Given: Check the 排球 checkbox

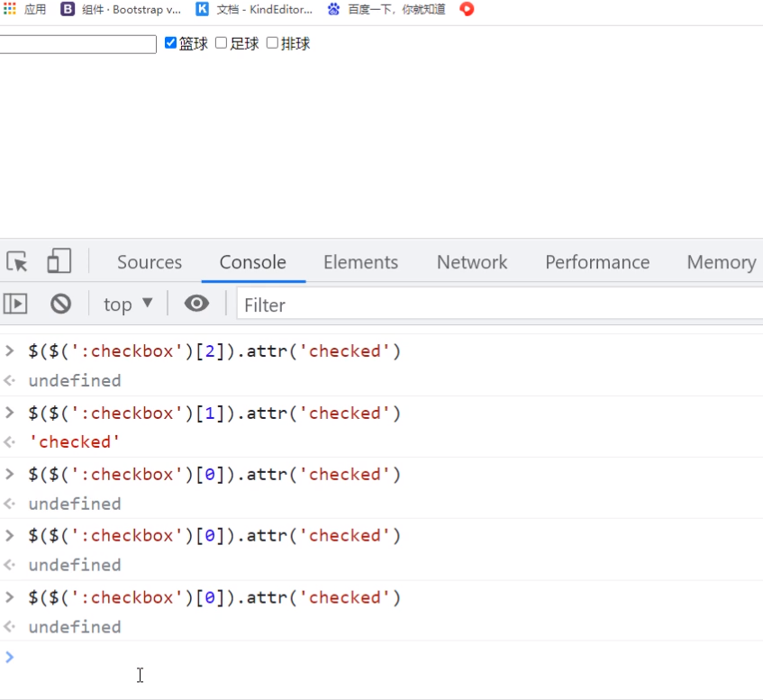Looking at the screenshot, I should tap(272, 43).
